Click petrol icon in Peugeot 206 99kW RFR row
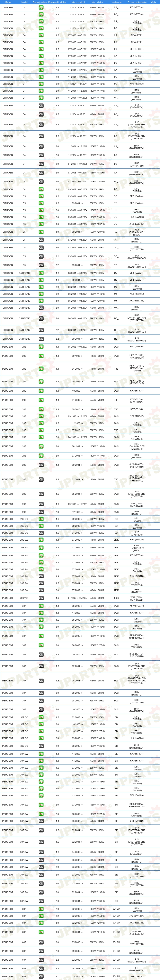160x980 pixels. click(41, 437)
